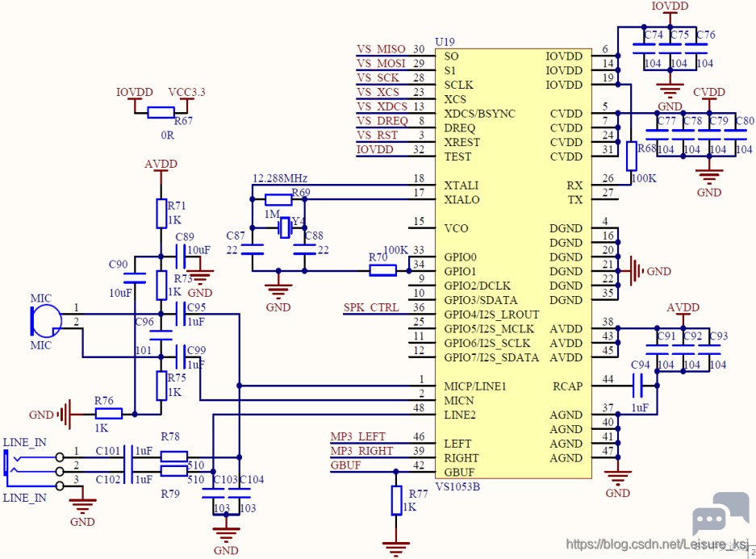Click resistor R68 100K symbol

tap(631, 156)
